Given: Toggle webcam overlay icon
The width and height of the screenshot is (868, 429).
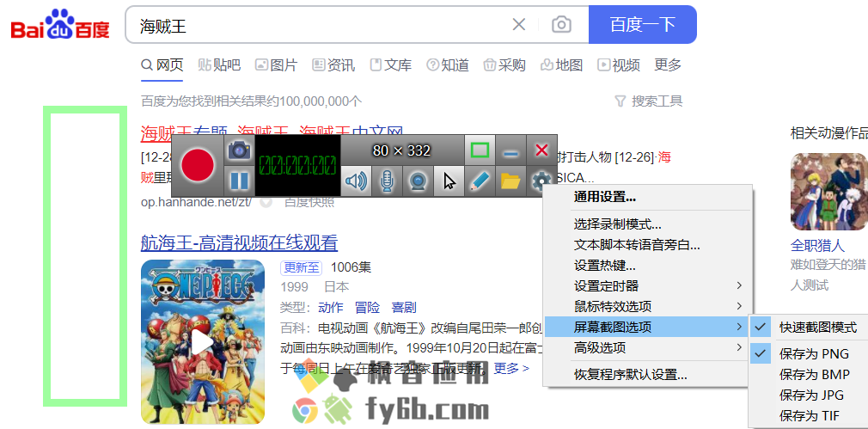Looking at the screenshot, I should [x=418, y=181].
